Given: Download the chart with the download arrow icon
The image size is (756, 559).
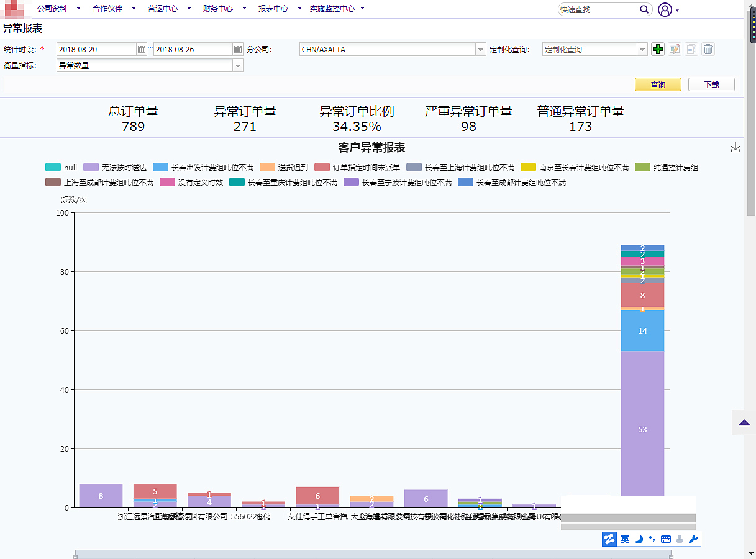Looking at the screenshot, I should (x=736, y=148).
